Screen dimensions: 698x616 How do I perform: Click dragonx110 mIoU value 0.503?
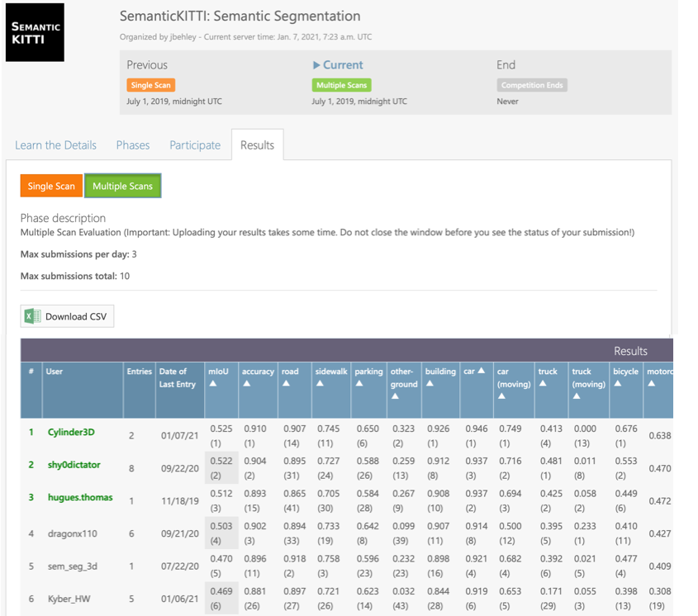221,526
